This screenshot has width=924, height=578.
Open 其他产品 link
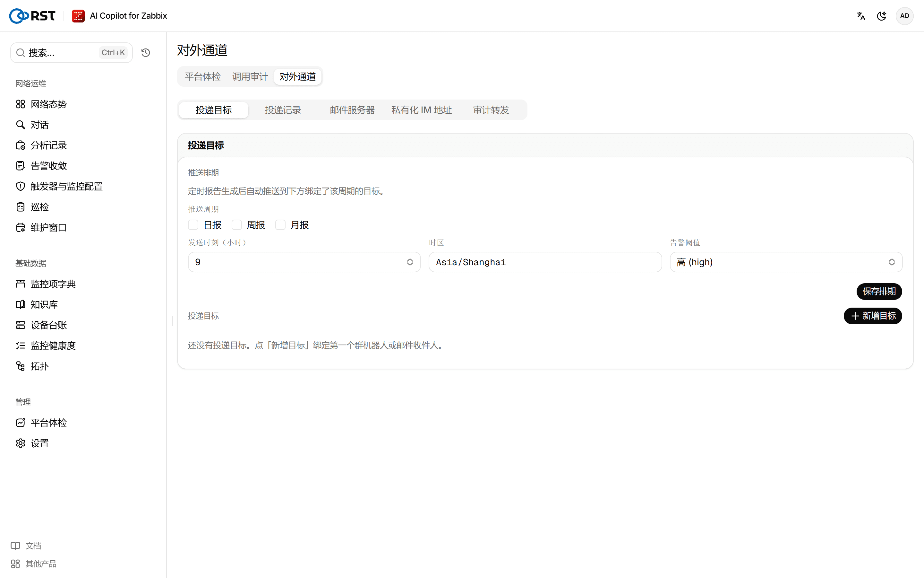pos(34,564)
